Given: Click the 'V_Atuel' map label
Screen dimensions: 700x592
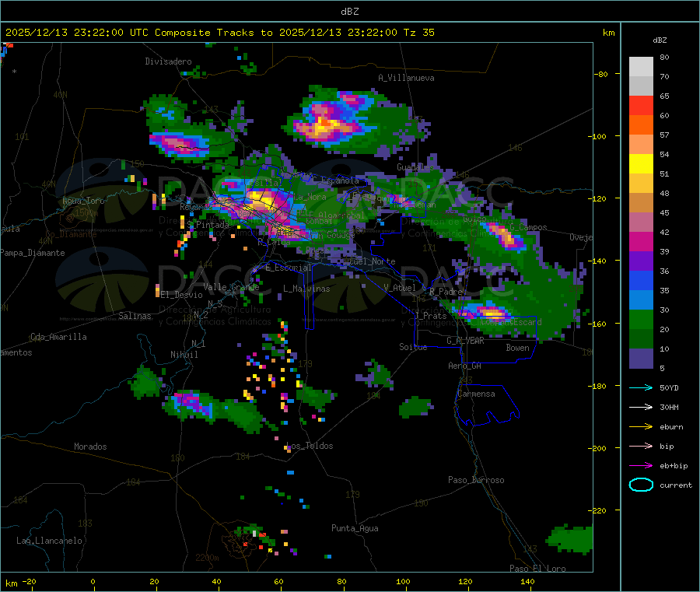Looking at the screenshot, I should 400,288.
